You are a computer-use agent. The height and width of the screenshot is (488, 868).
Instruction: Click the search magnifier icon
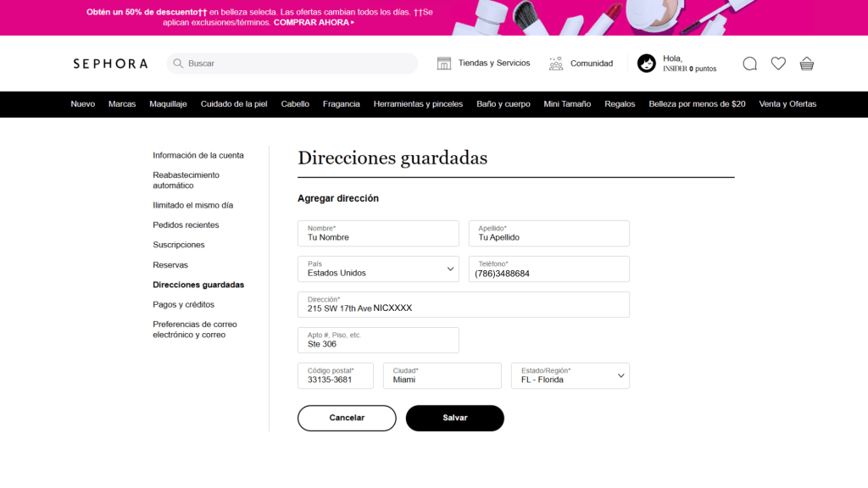[178, 63]
